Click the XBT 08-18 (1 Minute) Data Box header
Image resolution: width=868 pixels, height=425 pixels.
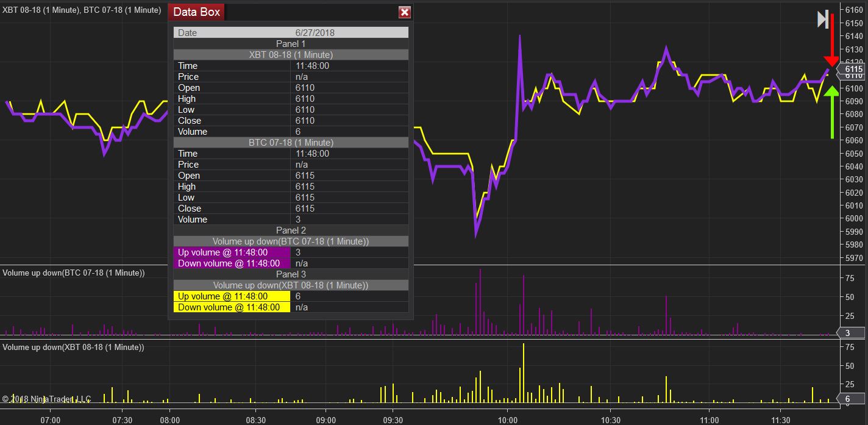pos(291,55)
